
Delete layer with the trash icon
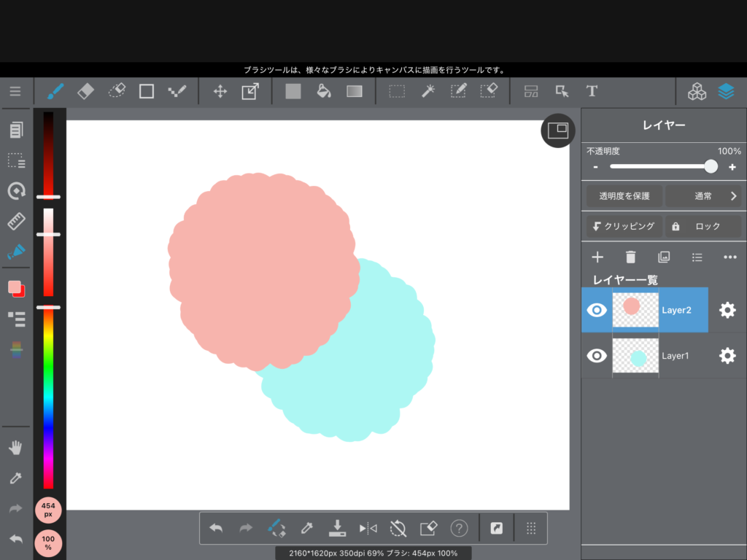(631, 257)
